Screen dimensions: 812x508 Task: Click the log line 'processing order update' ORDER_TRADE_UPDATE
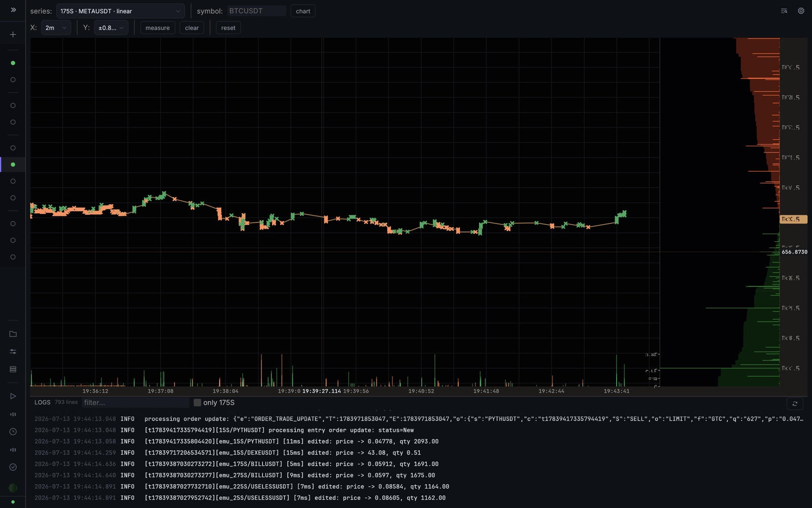419,419
